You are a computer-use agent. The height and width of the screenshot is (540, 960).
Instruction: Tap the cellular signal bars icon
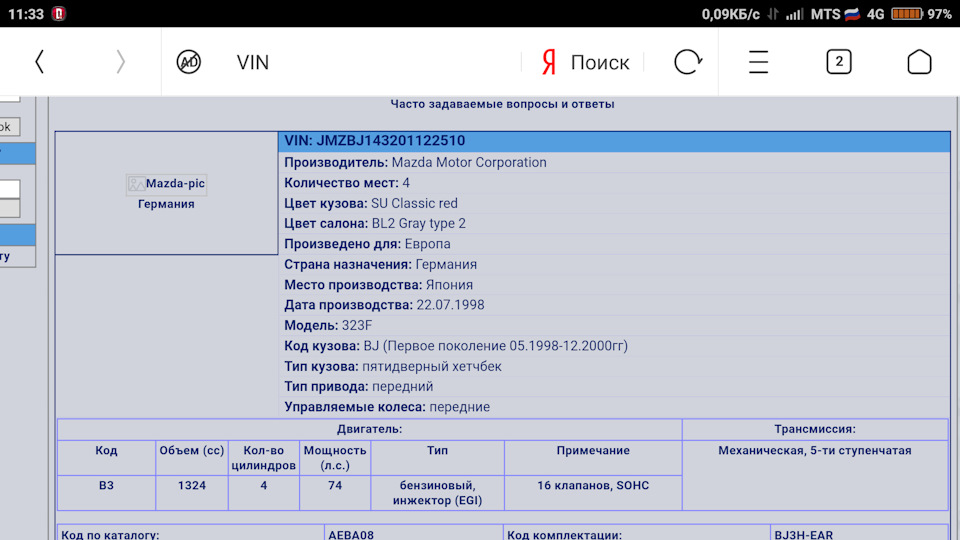(x=794, y=13)
